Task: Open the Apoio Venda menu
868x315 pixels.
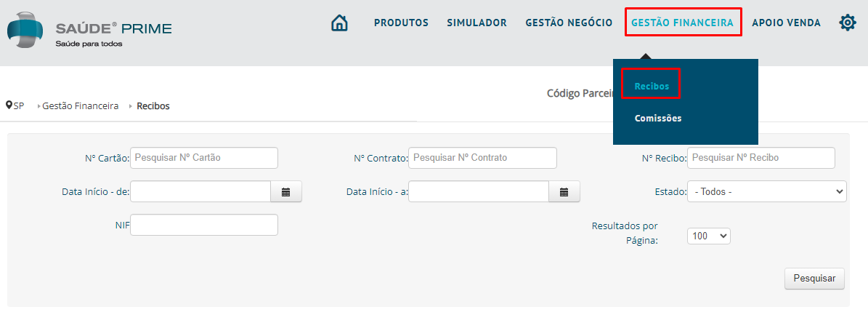Action: [786, 23]
